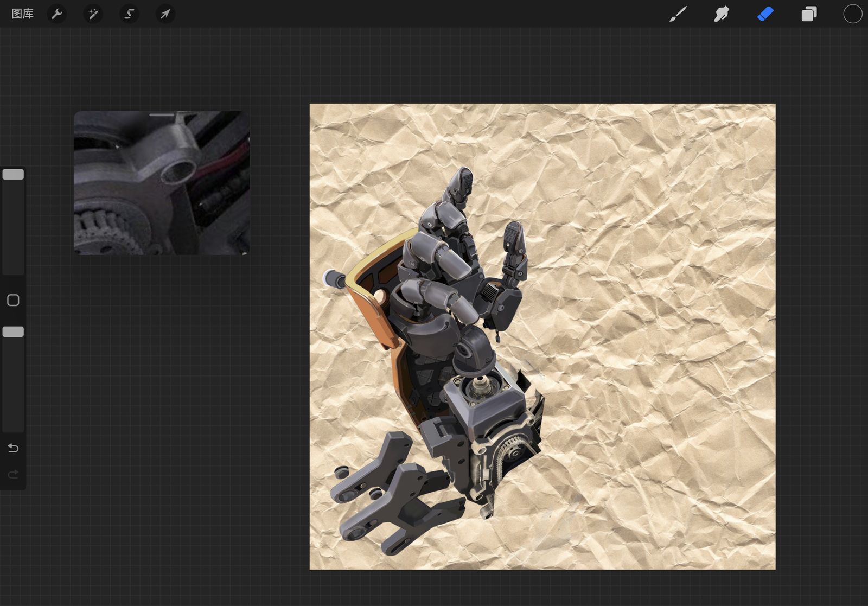Viewport: 868px width, 606px height.
Task: Open the color picker circle
Action: click(x=852, y=14)
